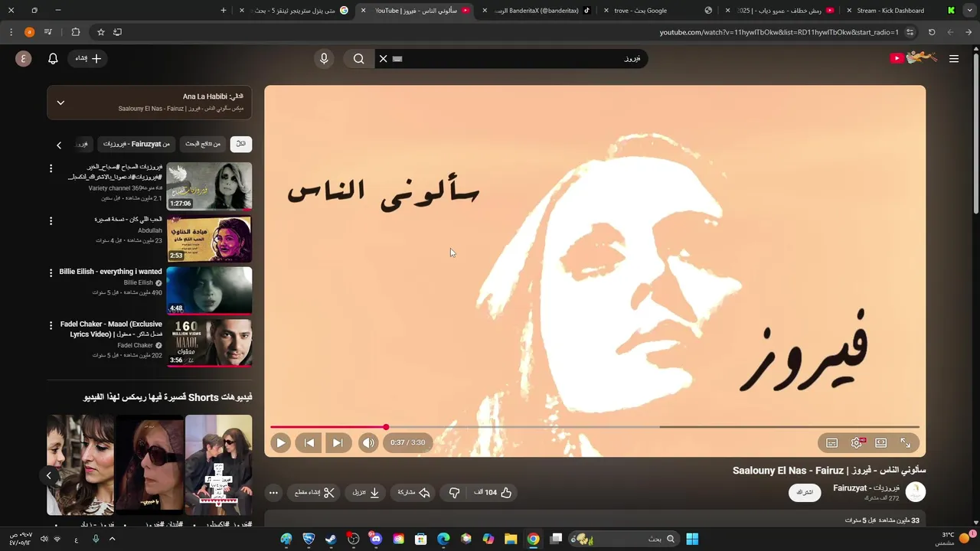Open Billie Eilish everything i wanted thumbnail
Image resolution: width=980 pixels, height=551 pixels.
209,291
